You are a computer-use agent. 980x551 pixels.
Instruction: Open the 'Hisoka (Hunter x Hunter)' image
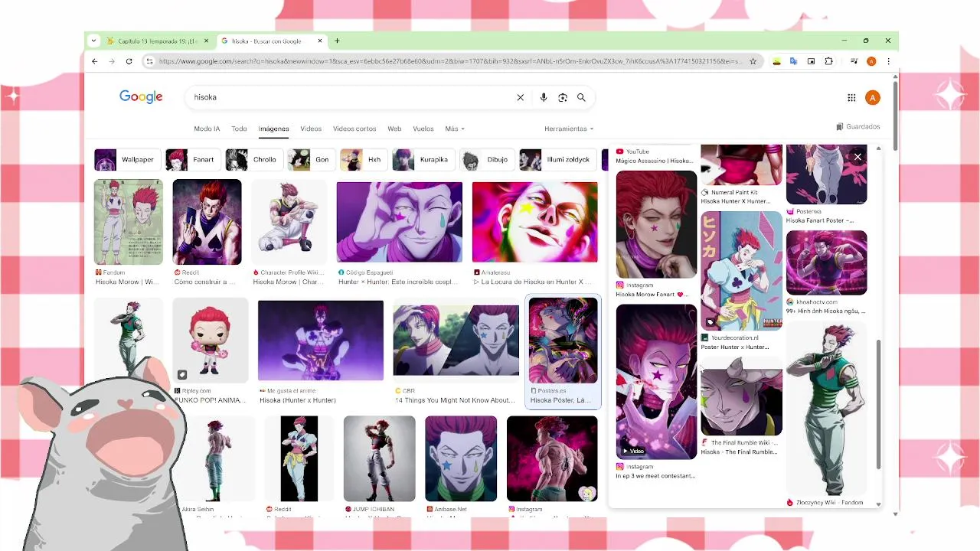[x=321, y=341]
